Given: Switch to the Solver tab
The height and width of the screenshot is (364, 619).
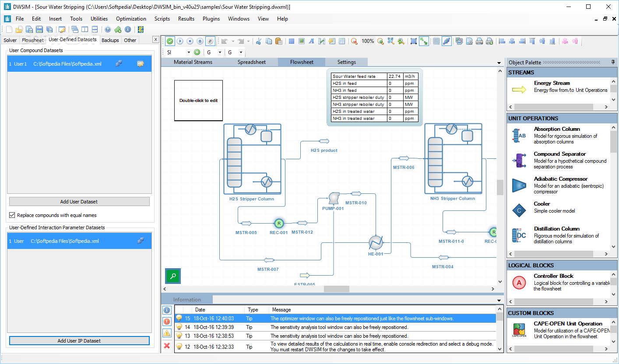Looking at the screenshot, I should pyautogui.click(x=10, y=40).
